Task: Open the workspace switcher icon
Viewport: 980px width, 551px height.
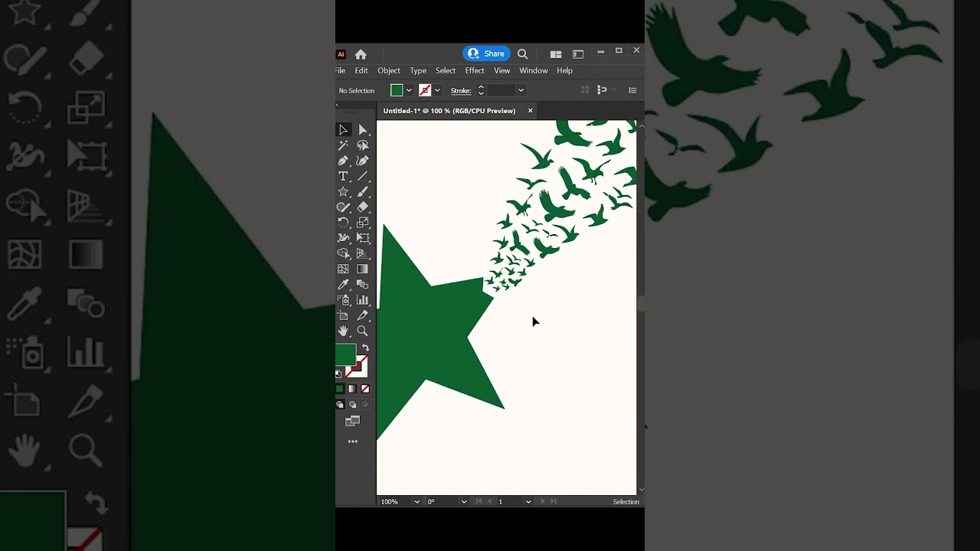Action: pyautogui.click(x=578, y=54)
